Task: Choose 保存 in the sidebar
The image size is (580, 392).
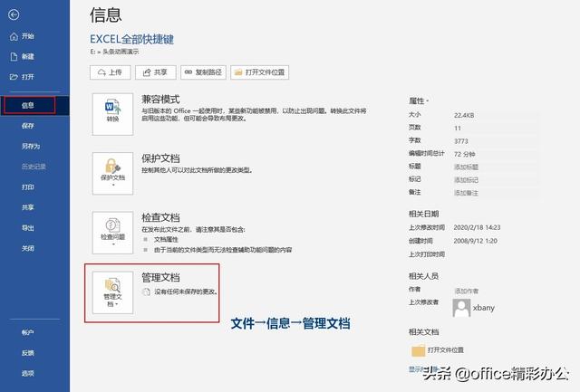Action: click(x=28, y=126)
